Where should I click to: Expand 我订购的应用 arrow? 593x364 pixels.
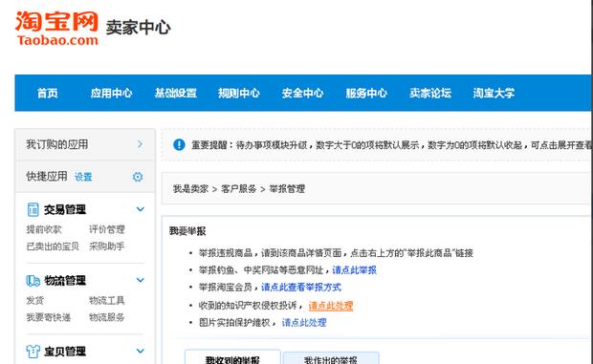point(140,144)
